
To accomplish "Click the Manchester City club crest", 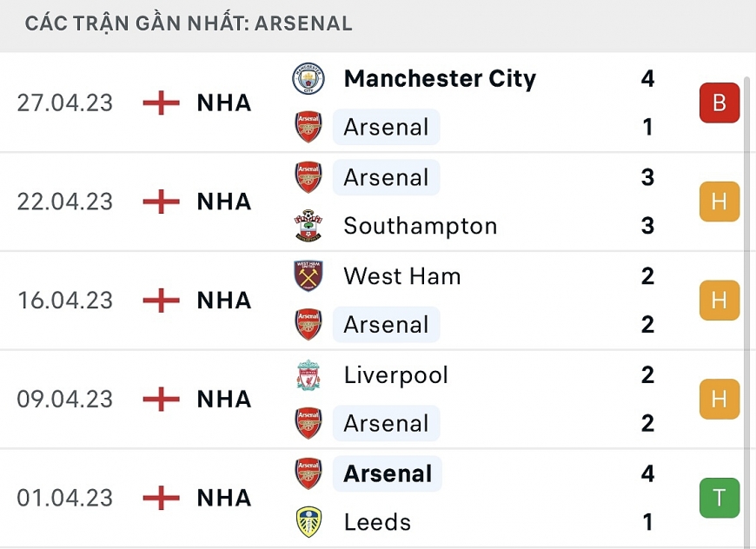I will (x=308, y=78).
